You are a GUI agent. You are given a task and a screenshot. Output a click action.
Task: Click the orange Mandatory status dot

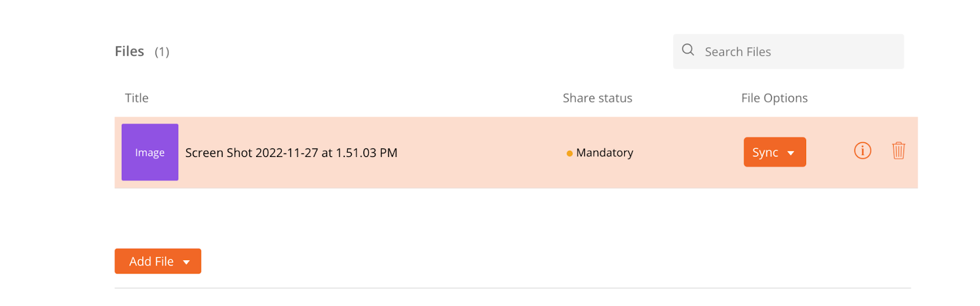pyautogui.click(x=570, y=153)
